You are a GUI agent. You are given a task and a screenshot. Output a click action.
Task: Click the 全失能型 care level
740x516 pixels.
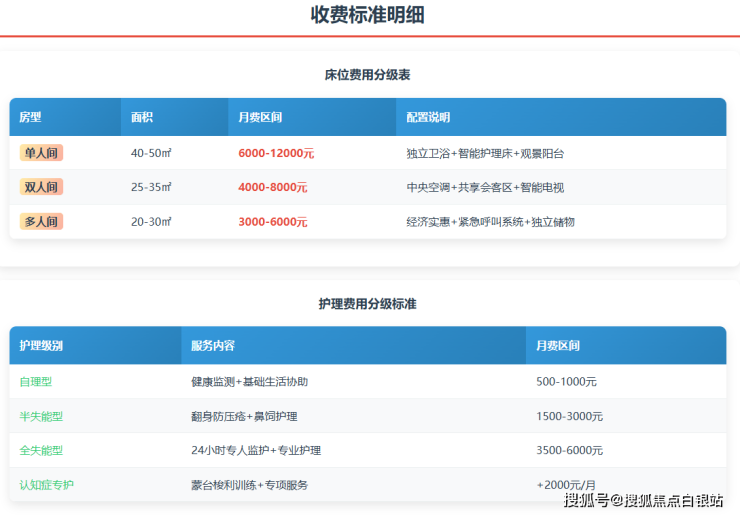[41, 451]
